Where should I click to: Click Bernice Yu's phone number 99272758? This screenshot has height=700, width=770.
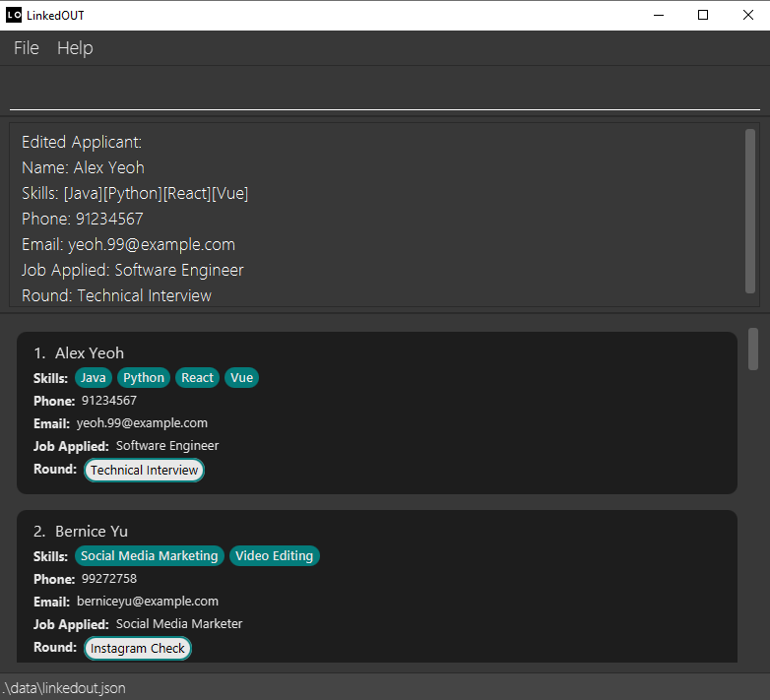pyautogui.click(x=109, y=579)
